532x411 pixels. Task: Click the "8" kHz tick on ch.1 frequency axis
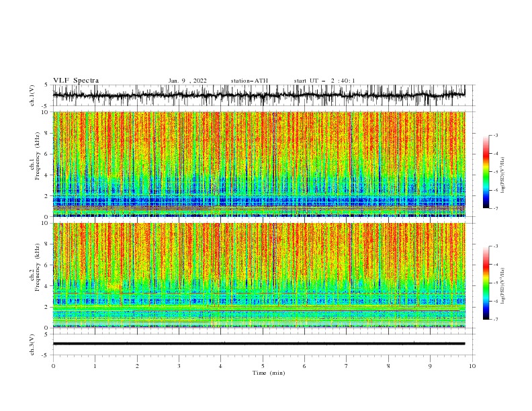[x=48, y=133]
